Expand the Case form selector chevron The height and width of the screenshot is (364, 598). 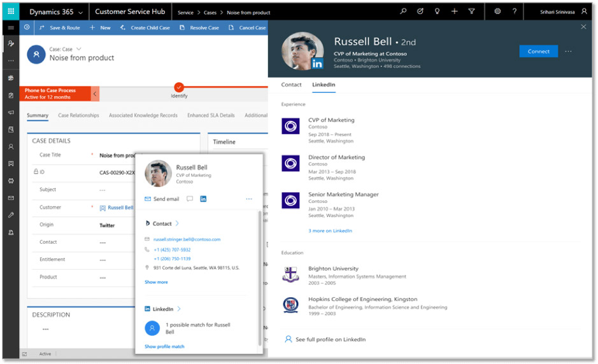pos(79,49)
